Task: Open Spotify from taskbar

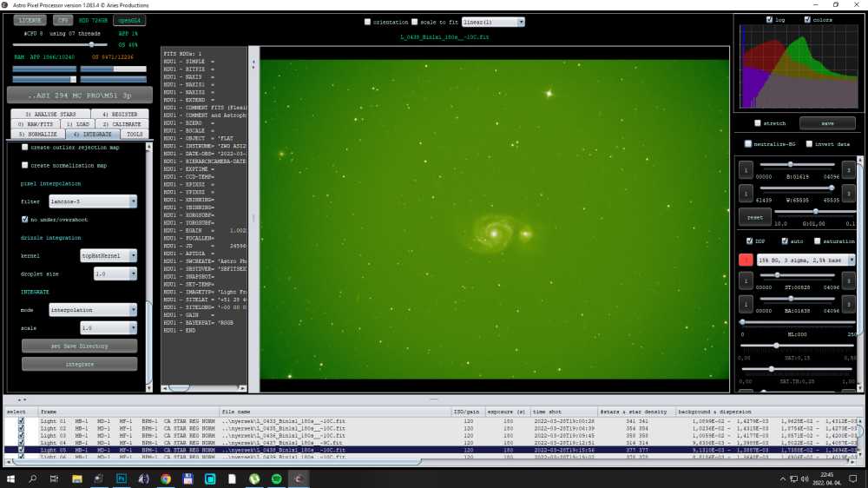Action: 276,478
